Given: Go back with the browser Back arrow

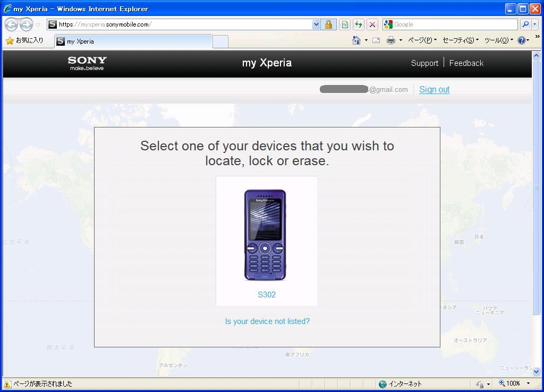Looking at the screenshot, I should (x=12, y=24).
